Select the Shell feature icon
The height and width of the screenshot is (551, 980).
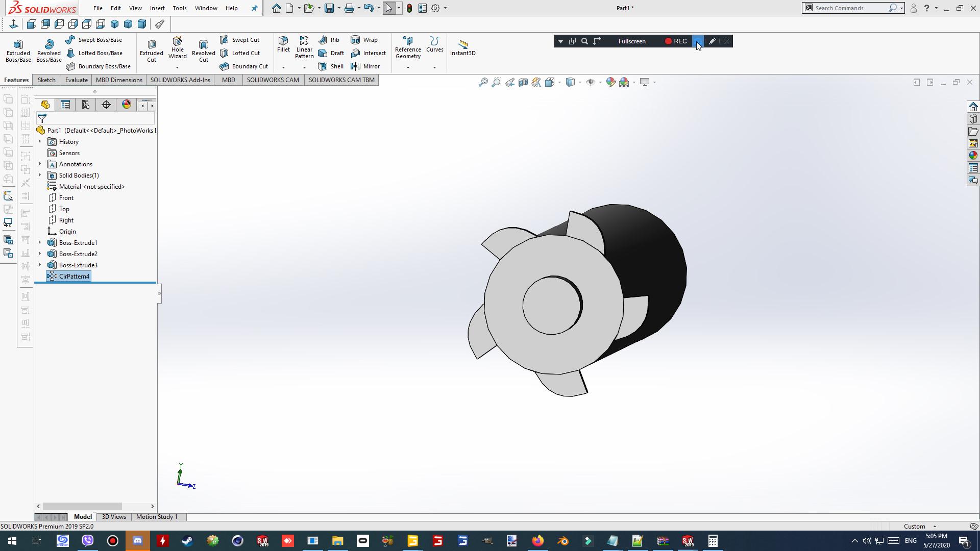[331, 66]
